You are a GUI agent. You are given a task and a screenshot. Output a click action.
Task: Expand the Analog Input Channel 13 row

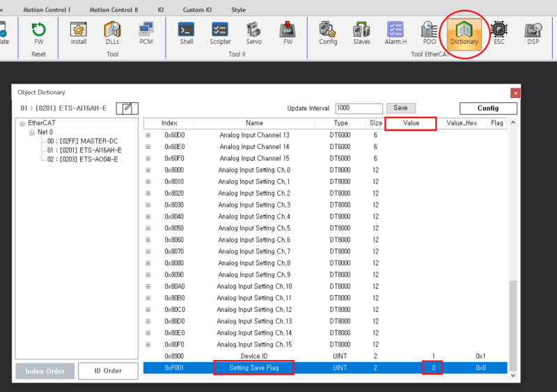click(x=148, y=135)
